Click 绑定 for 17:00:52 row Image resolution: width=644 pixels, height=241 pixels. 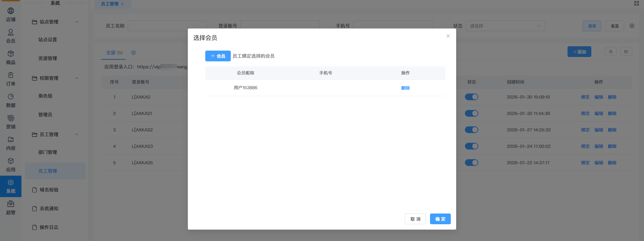(x=585, y=146)
